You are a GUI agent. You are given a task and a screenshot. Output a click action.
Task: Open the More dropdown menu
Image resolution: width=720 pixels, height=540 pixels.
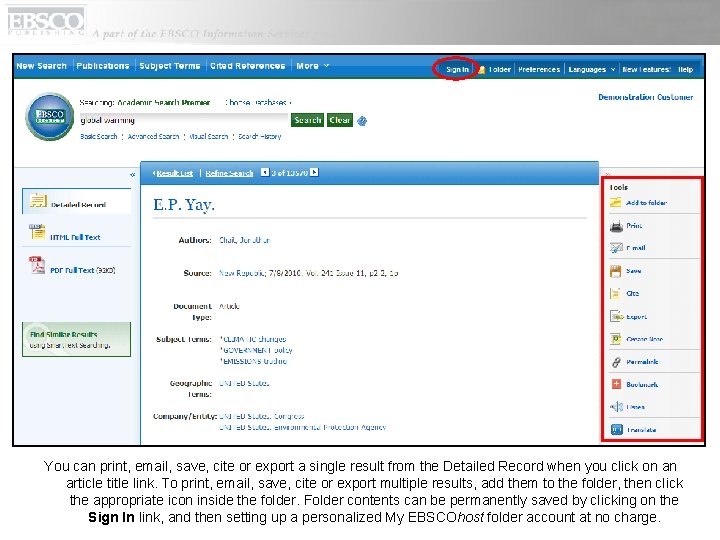tap(313, 66)
